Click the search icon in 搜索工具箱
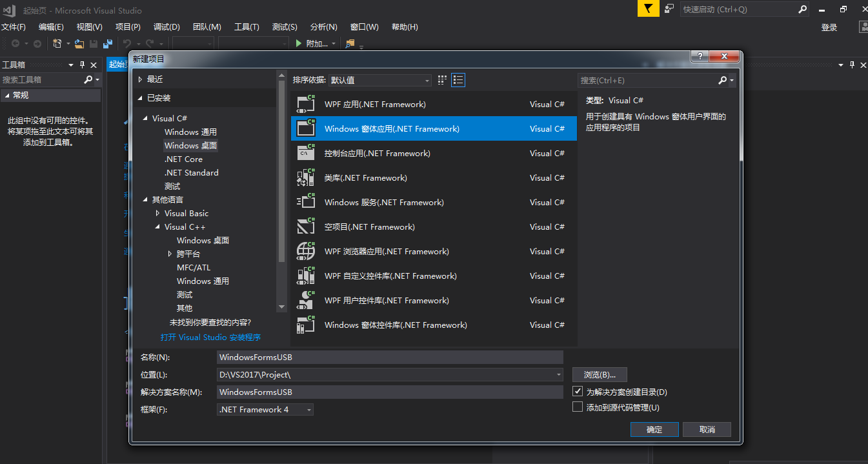The height and width of the screenshot is (464, 868). click(x=88, y=79)
